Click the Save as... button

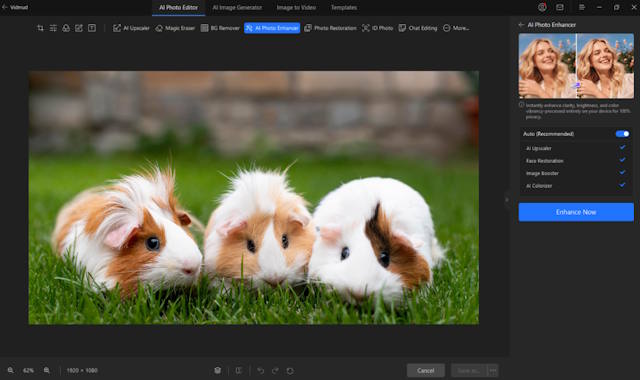point(469,370)
